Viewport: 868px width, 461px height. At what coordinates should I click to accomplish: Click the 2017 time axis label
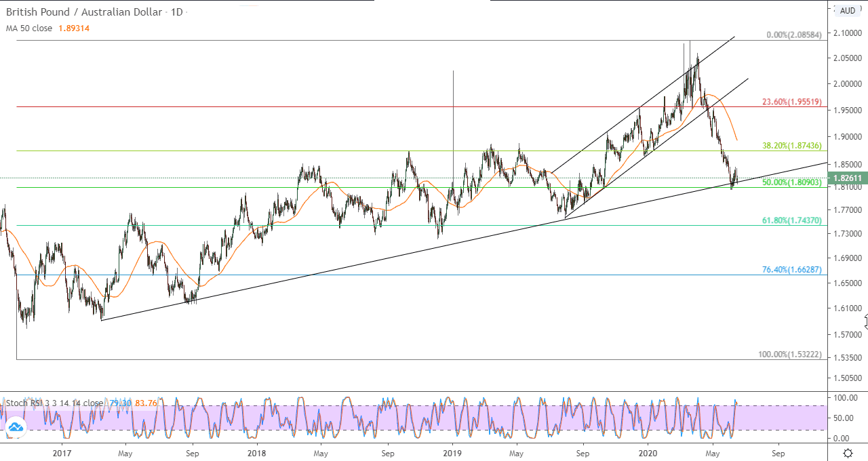point(62,452)
